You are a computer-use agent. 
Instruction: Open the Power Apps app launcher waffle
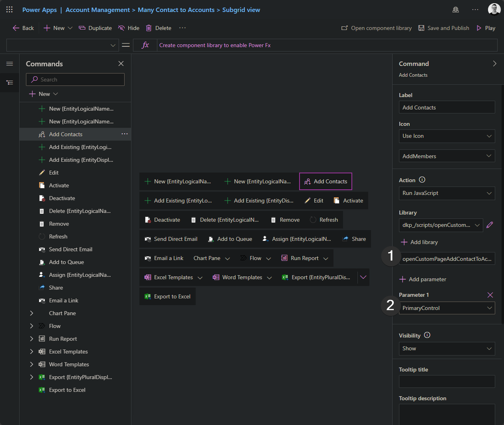pos(10,10)
